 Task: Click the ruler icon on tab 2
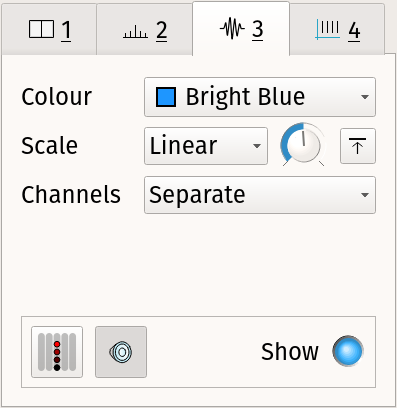pos(135,32)
